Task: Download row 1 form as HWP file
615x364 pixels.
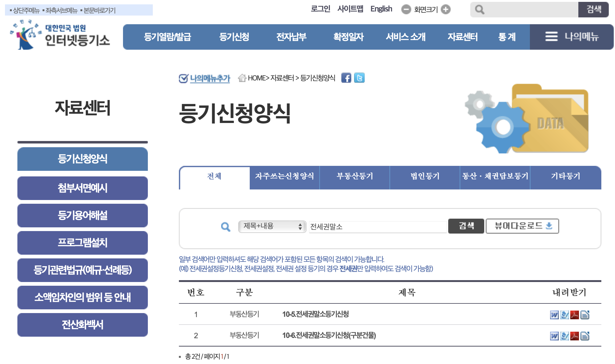Action: click(x=564, y=315)
